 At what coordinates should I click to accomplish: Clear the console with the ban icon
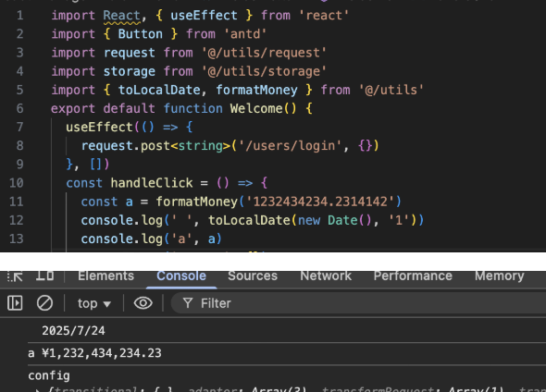click(44, 303)
